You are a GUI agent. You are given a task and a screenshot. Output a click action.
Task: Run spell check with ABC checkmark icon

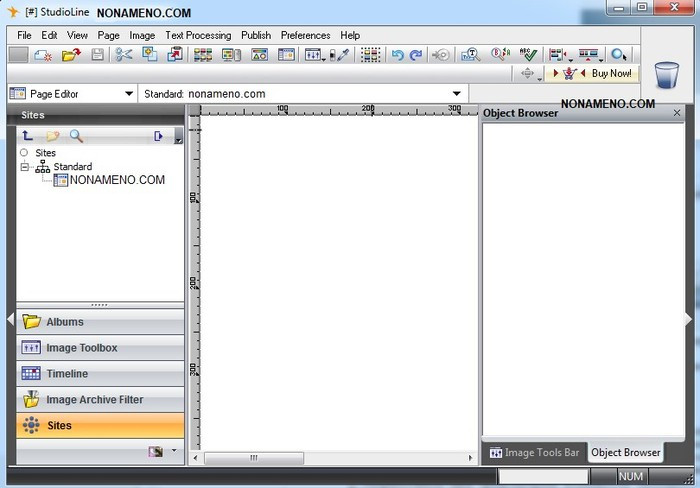[x=528, y=55]
